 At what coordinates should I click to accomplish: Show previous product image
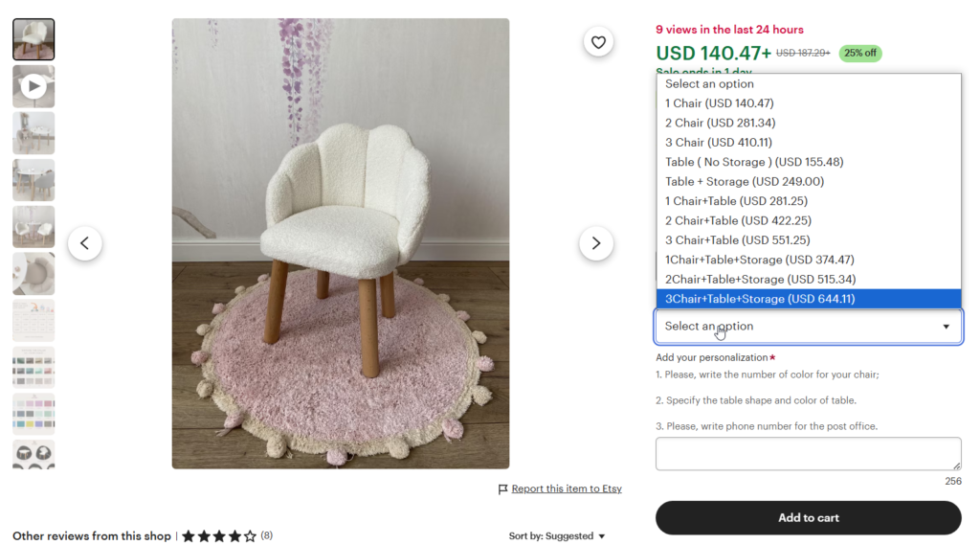(84, 243)
